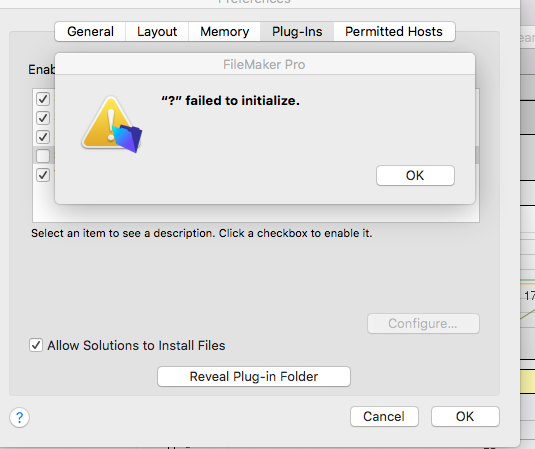This screenshot has width=535, height=449.
Task: Uncheck the bottom plug-in checkbox in list
Action: [x=43, y=175]
